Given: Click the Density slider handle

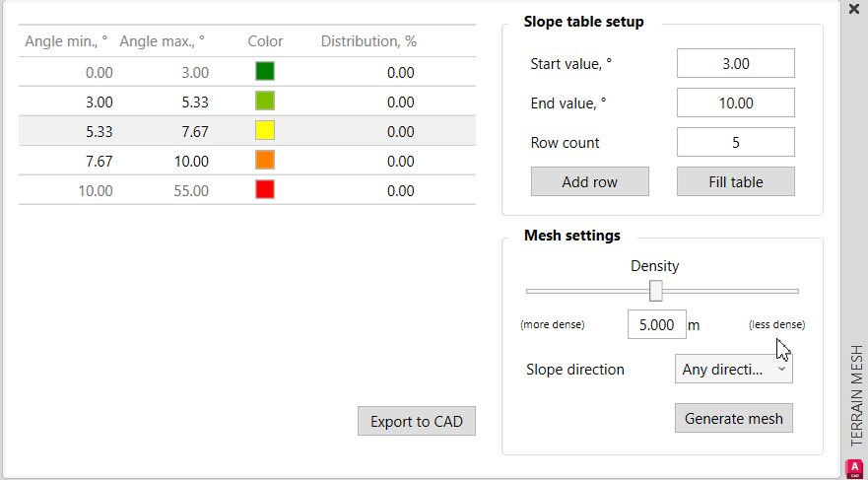Looking at the screenshot, I should point(655,291).
